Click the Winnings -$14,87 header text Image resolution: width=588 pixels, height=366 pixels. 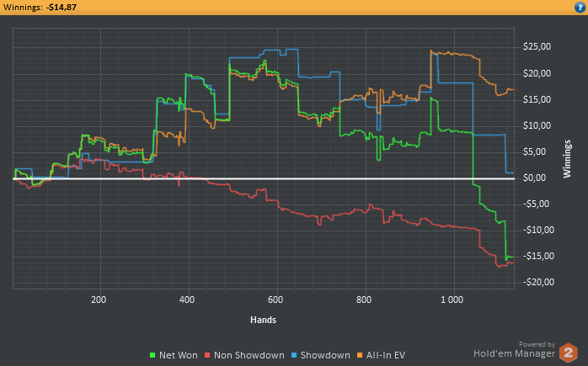point(40,7)
